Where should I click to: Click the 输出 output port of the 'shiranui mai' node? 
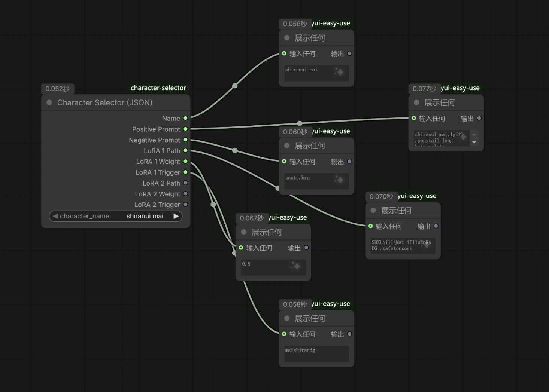pos(349,53)
